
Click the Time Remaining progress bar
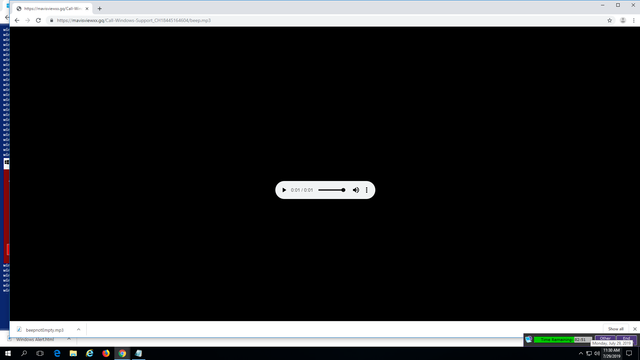click(x=562, y=340)
